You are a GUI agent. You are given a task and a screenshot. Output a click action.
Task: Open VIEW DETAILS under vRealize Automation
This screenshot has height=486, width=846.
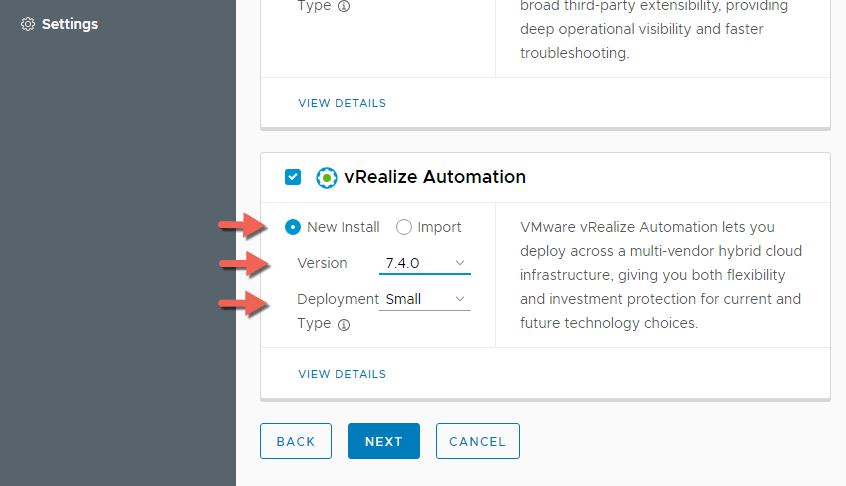click(342, 374)
